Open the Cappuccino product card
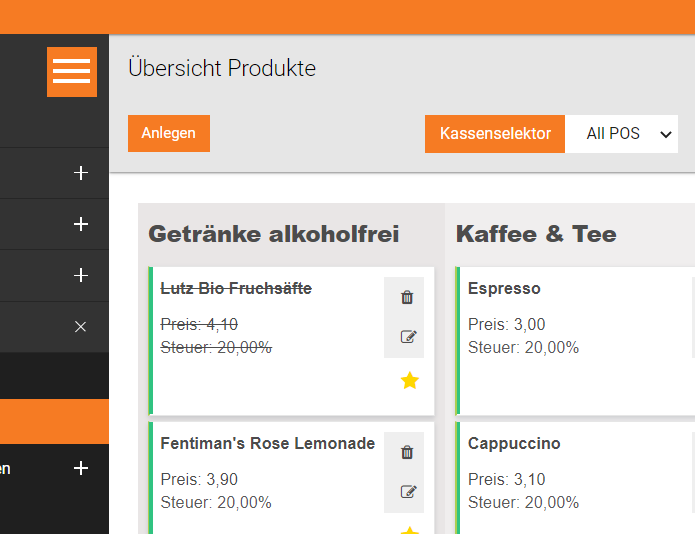695x534 pixels. pyautogui.click(x=575, y=478)
